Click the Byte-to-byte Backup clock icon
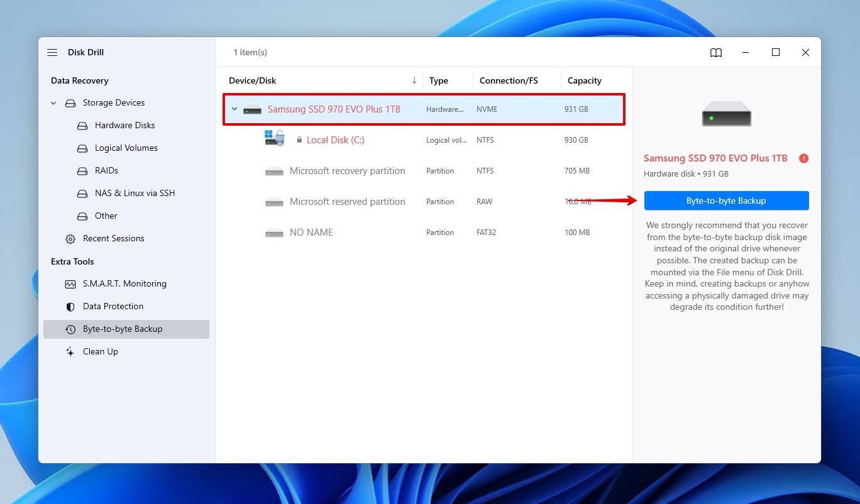This screenshot has height=504, width=860. click(70, 329)
